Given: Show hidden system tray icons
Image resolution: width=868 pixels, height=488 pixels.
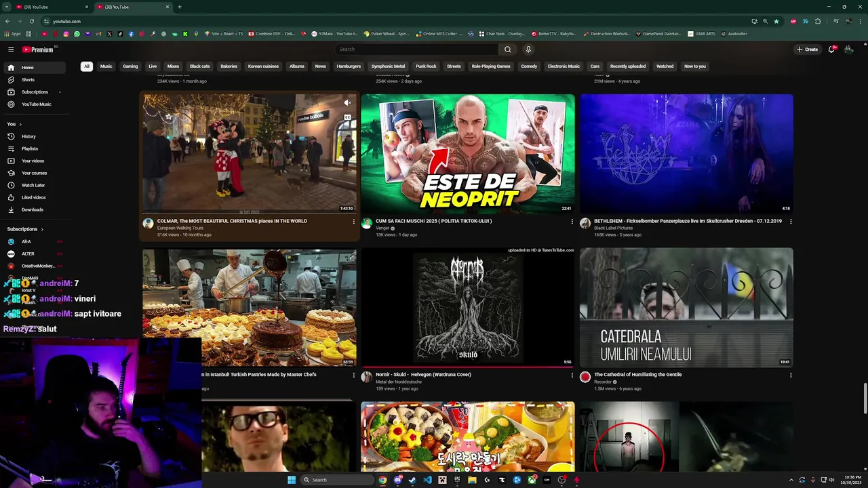Looking at the screenshot, I should pos(791,480).
